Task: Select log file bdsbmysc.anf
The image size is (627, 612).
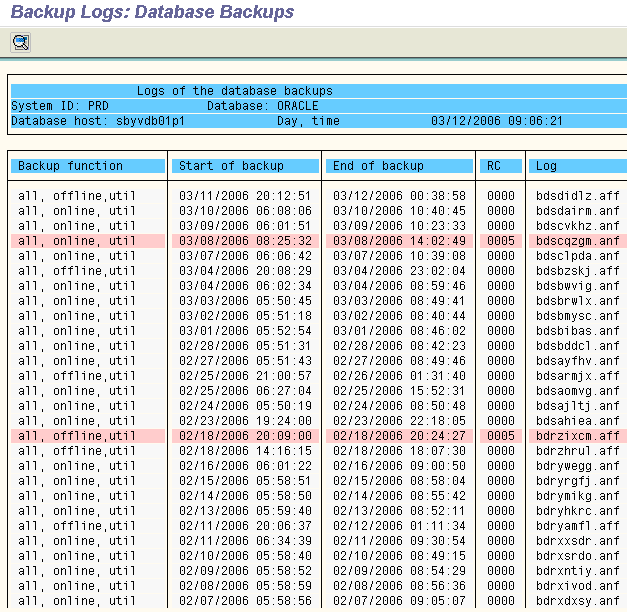Action: coord(577,316)
